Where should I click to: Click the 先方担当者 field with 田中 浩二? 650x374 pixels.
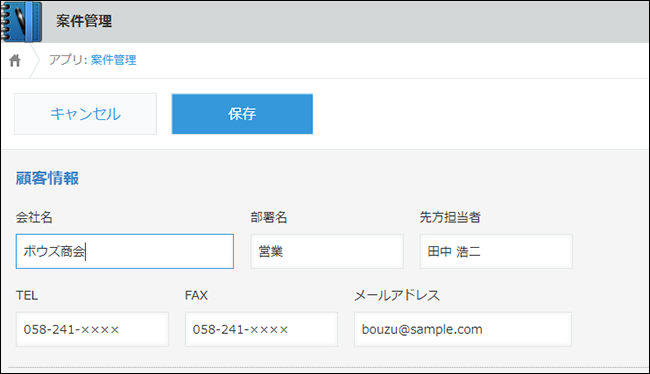[496, 251]
